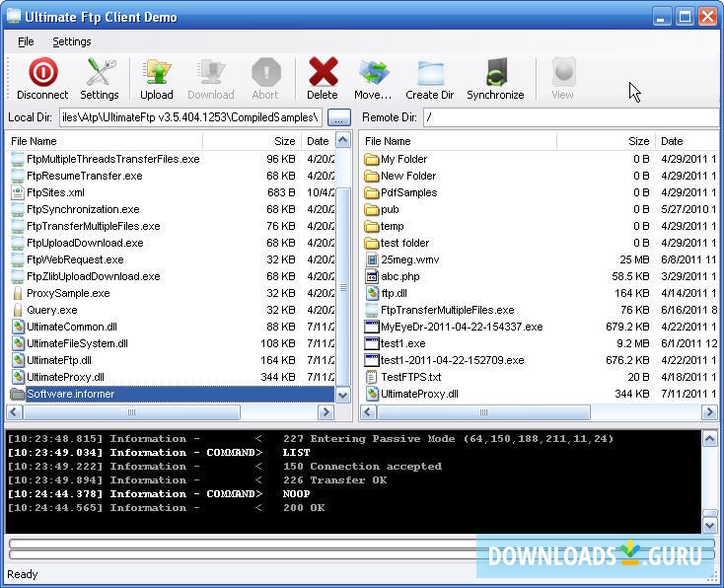724x588 pixels.
Task: Select the New Folder remote folder icon
Action: point(371,176)
